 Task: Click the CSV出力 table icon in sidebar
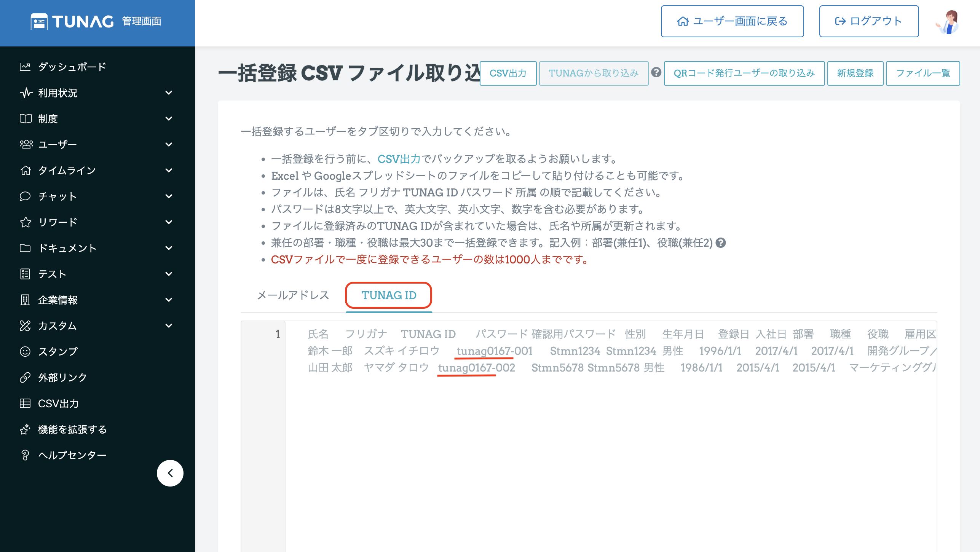point(25,403)
